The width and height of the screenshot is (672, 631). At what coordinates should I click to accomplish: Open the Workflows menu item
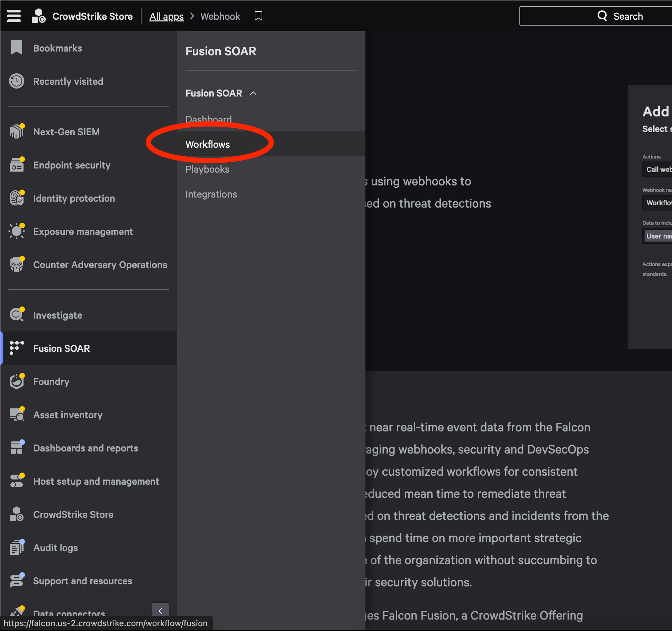pos(208,144)
